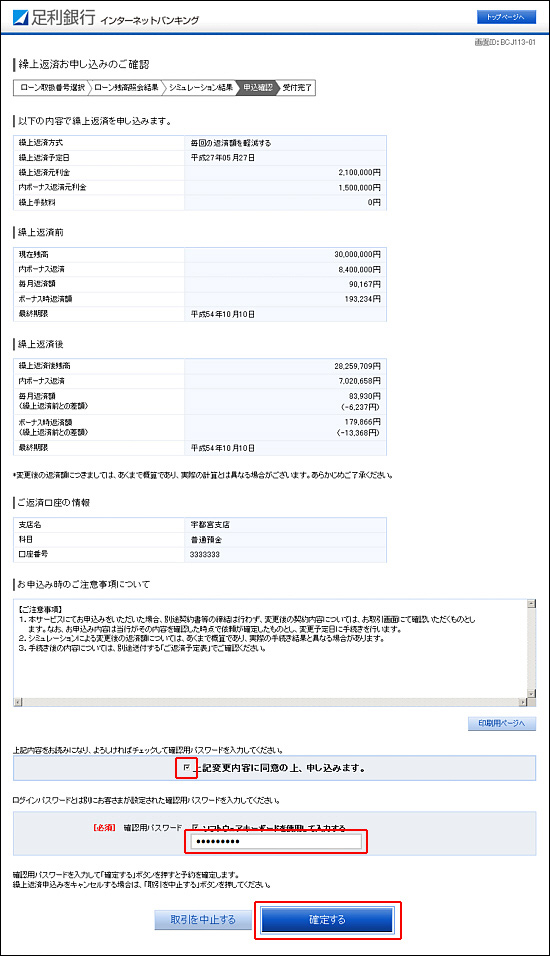Image resolution: width=550 pixels, height=956 pixels.
Task: Click the 支店名 row label
Action: tap(29, 525)
